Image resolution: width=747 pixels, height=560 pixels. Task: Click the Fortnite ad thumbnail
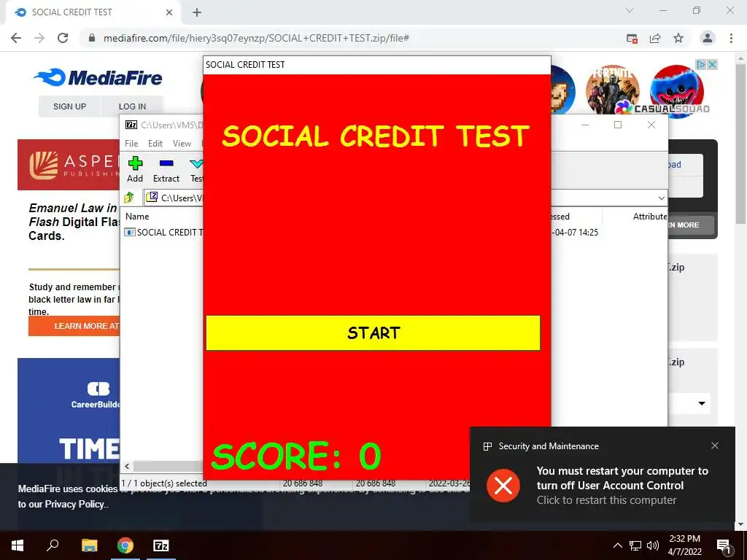point(612,90)
